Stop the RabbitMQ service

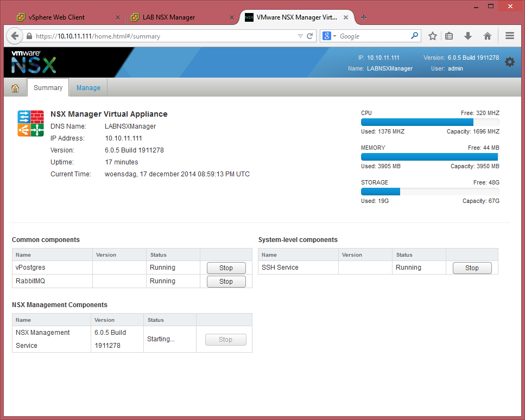click(226, 282)
